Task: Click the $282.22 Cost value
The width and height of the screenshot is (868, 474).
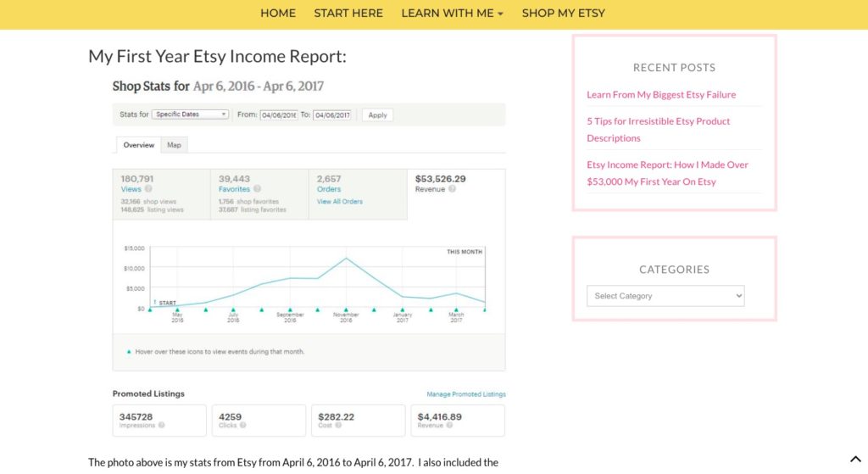Action: [x=336, y=417]
